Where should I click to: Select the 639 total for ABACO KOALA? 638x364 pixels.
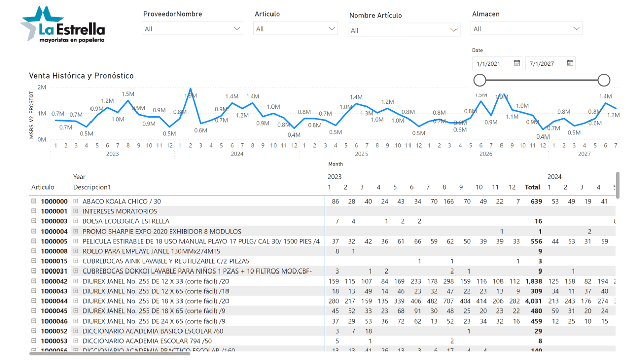click(x=536, y=201)
